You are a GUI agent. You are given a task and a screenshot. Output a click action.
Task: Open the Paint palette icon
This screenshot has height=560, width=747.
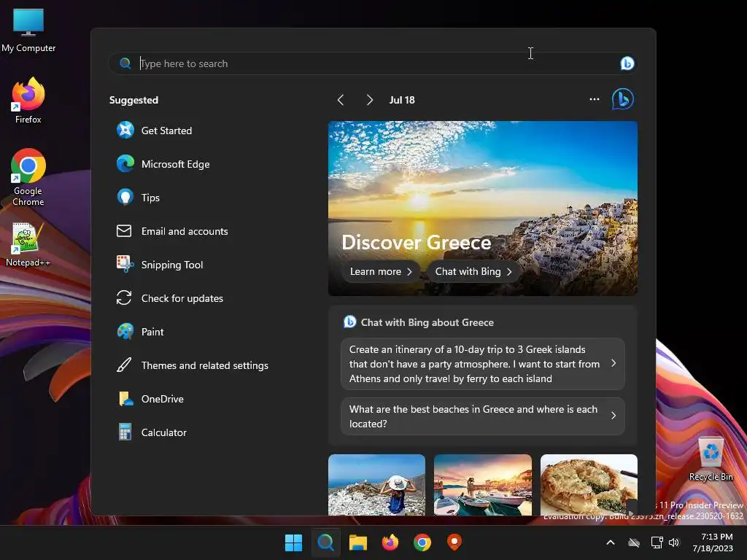(x=125, y=332)
